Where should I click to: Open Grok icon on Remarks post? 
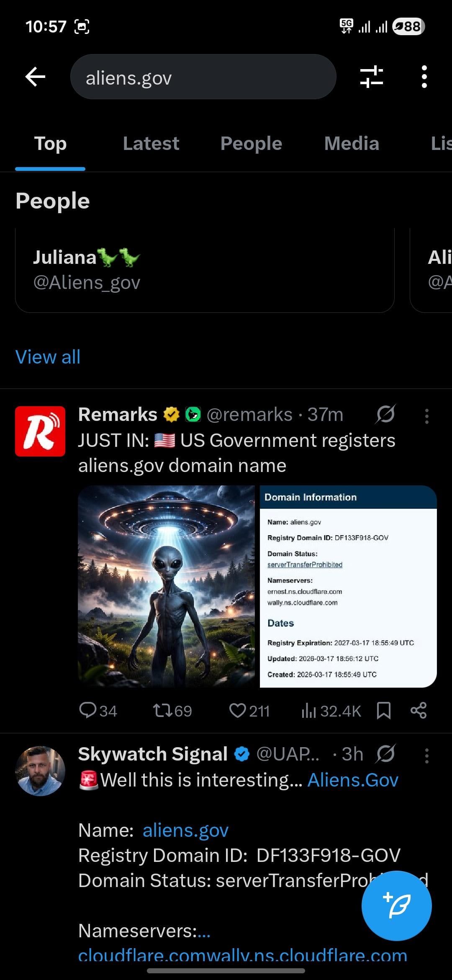click(385, 415)
